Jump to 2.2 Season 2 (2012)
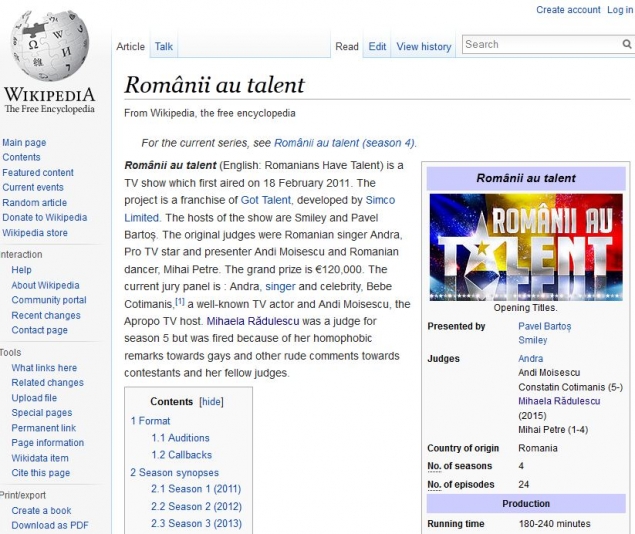This screenshot has height=534, width=635. point(196,506)
